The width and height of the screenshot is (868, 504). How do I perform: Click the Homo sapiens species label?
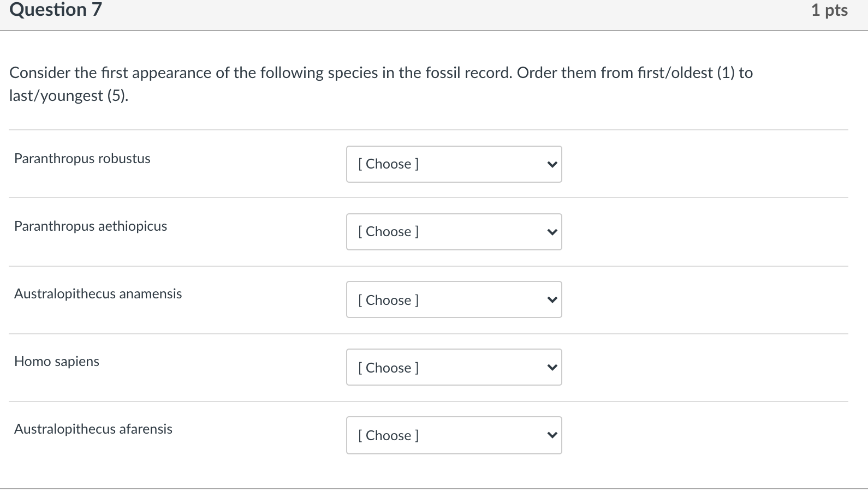57,362
